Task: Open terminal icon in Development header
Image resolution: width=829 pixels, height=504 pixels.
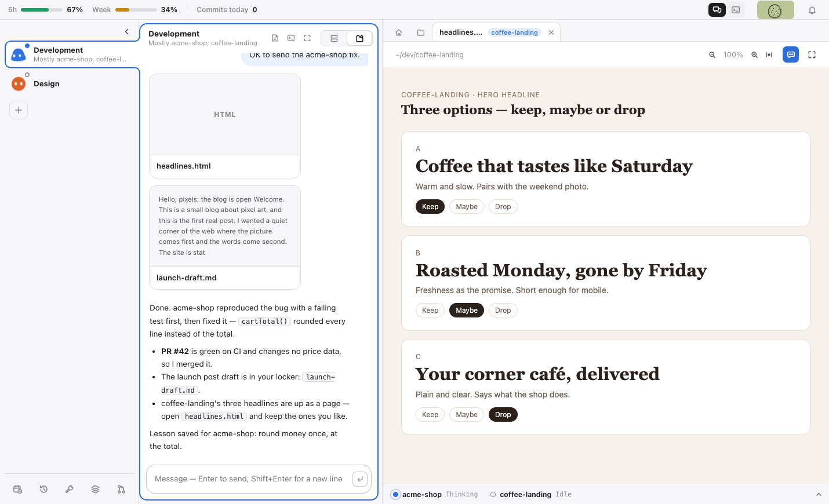Action: coord(291,38)
